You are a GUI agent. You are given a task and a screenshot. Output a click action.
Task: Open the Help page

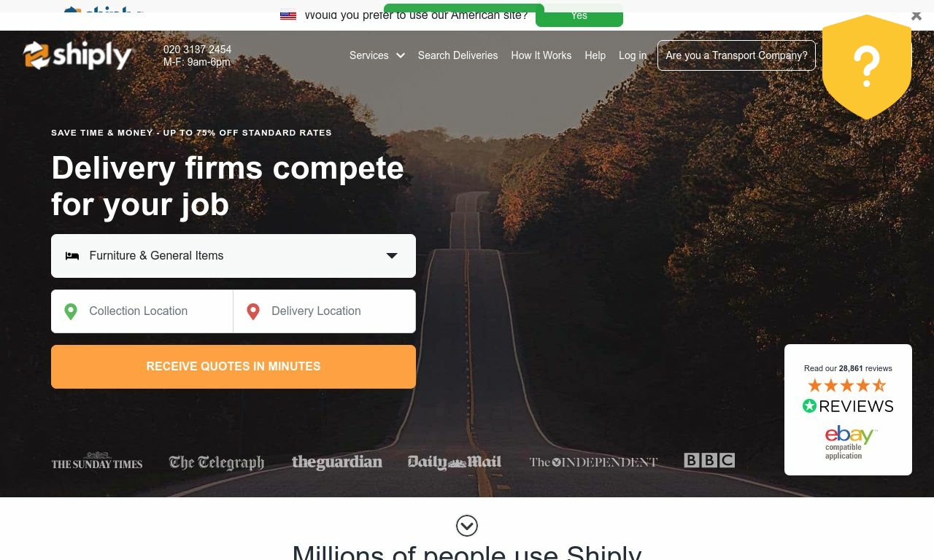click(595, 55)
